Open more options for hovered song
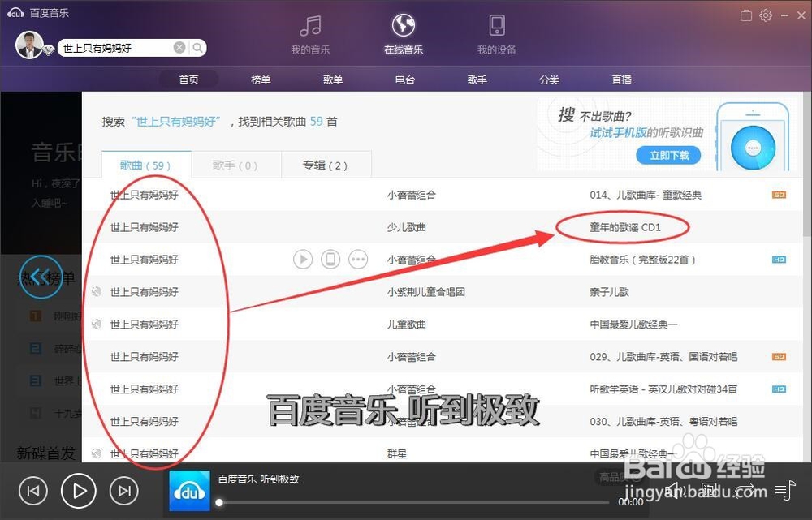The image size is (812, 520). tap(358, 259)
